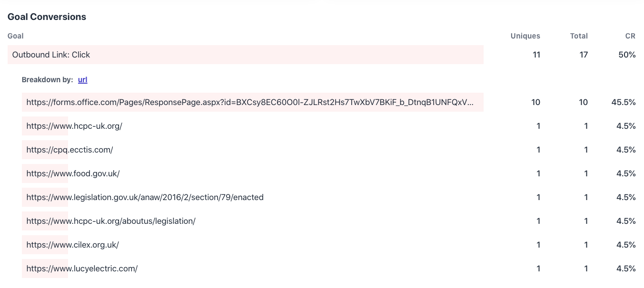Click the 45.5% conversion rate value
This screenshot has height=288, width=644.
click(x=624, y=102)
